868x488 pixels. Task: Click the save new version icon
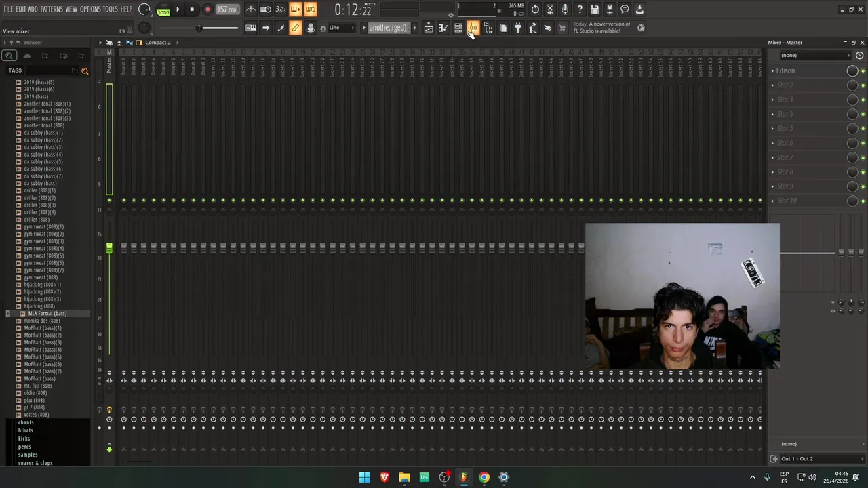(610, 9)
